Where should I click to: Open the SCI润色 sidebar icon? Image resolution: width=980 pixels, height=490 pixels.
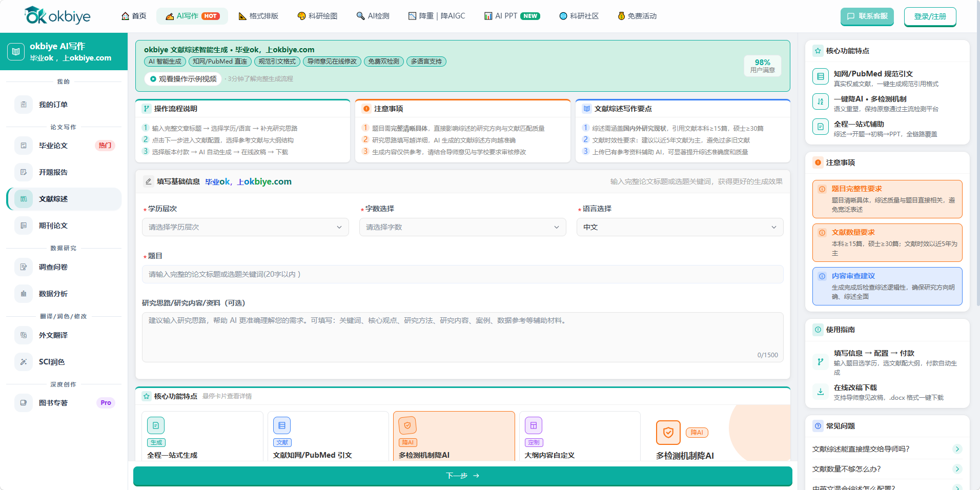(24, 362)
